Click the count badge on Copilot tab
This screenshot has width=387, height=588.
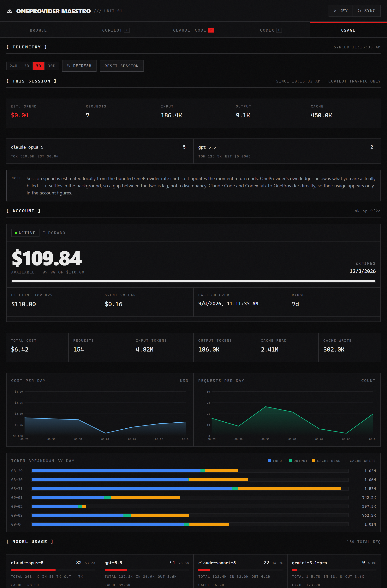(127, 30)
